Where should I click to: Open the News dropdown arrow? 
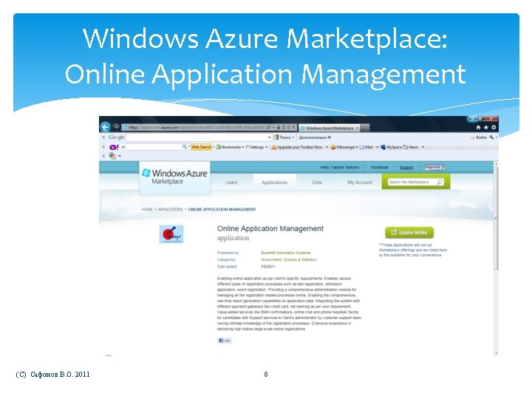423,147
